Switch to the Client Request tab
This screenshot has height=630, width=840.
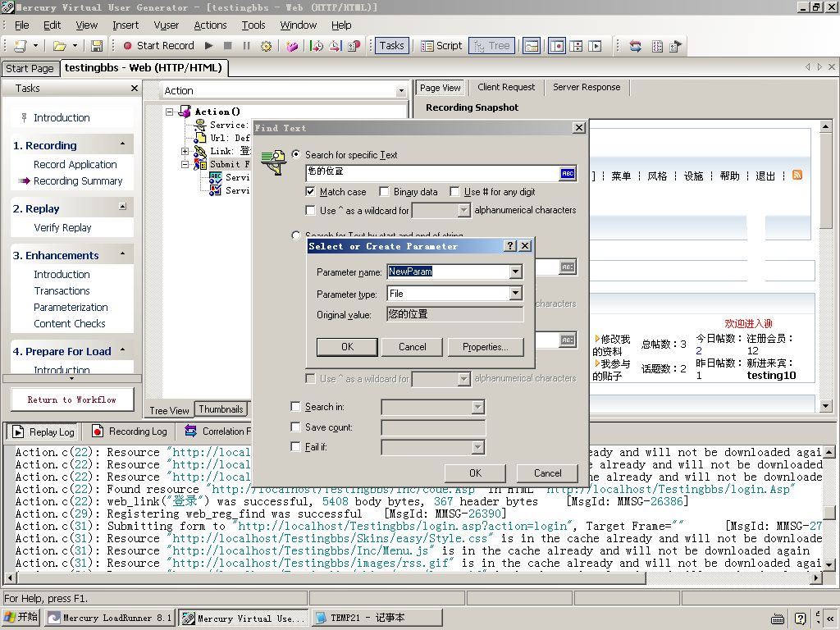(x=506, y=87)
